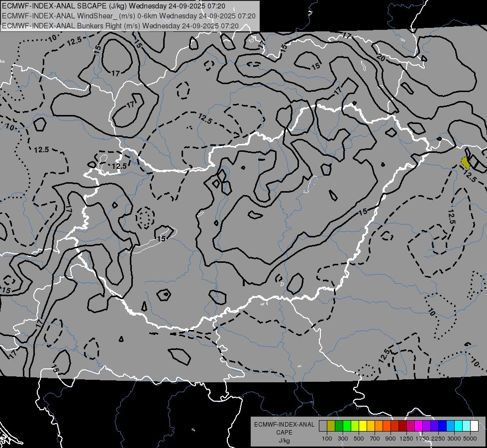The image size is (487, 448).
Task: Click the red-orange legend swatch
Action: point(387,426)
